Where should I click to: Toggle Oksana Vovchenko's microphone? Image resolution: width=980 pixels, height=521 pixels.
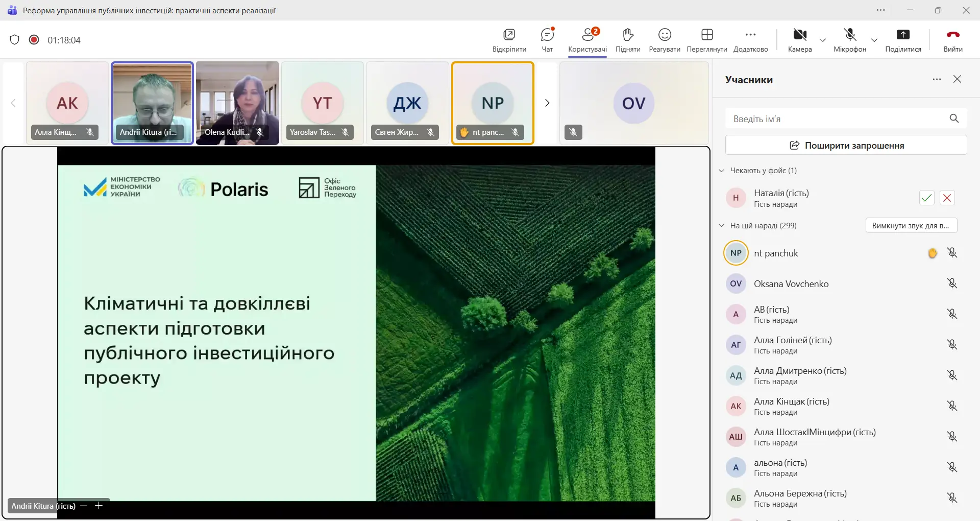pyautogui.click(x=951, y=283)
